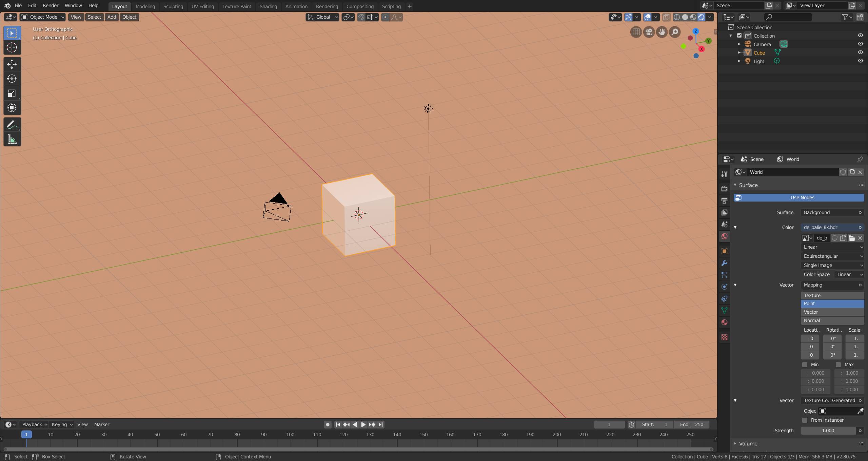Enable the From Instancer checkbox

[805, 420]
